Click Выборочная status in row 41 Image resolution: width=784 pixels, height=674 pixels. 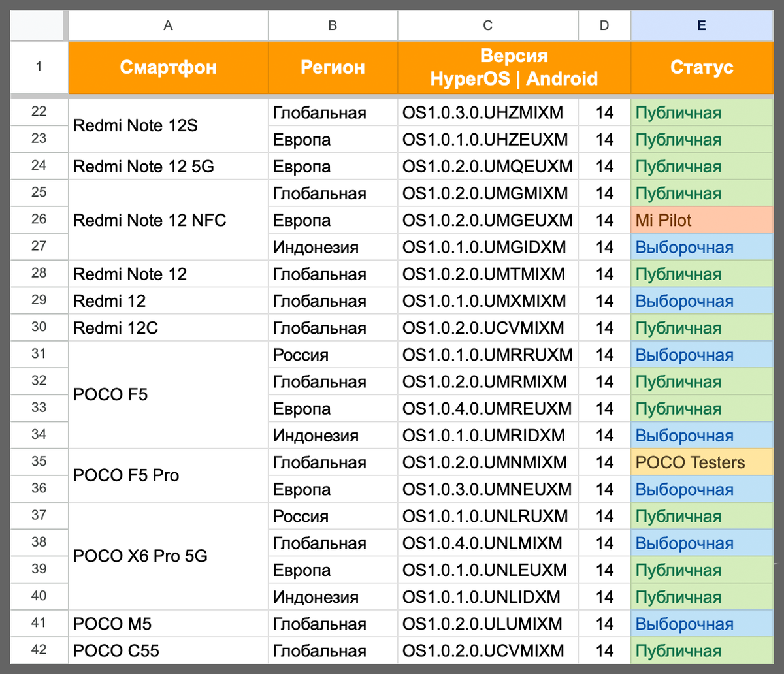coord(702,624)
